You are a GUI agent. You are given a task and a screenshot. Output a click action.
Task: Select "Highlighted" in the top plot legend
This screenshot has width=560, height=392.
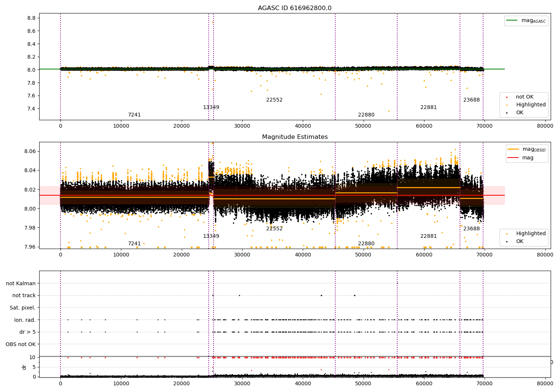531,105
